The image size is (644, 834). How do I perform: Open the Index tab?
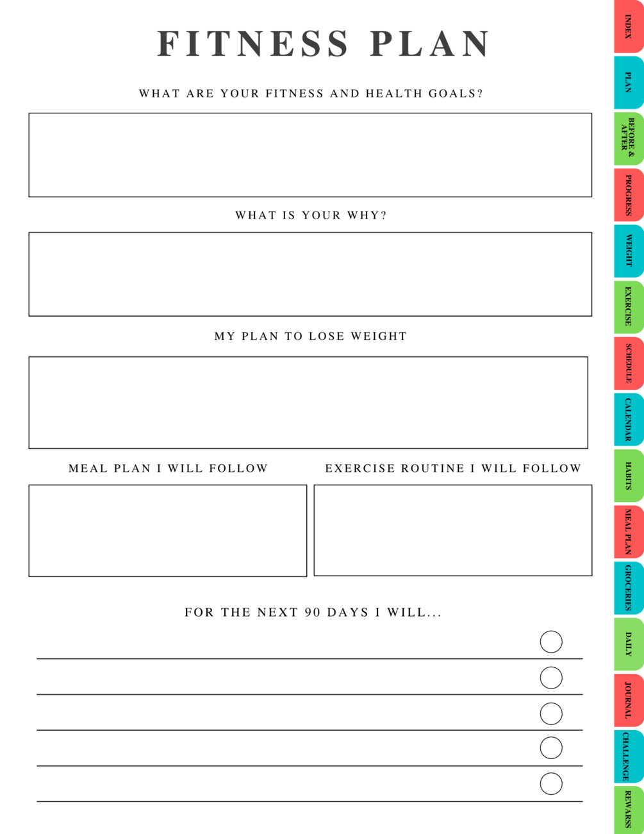pyautogui.click(x=628, y=27)
